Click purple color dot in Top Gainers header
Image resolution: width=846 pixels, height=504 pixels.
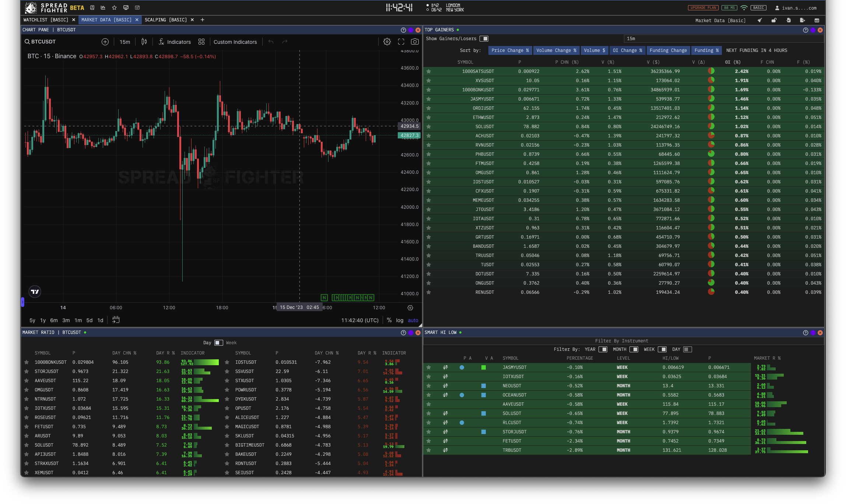pos(813,30)
